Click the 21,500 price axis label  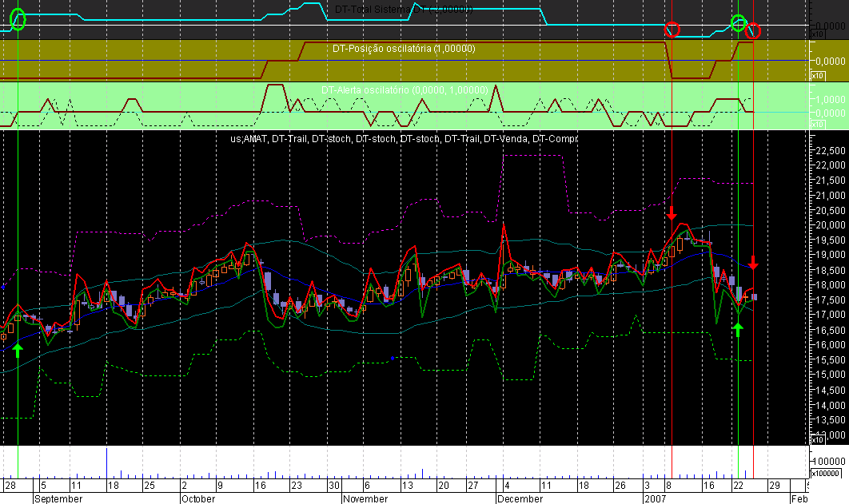pyautogui.click(x=830, y=180)
